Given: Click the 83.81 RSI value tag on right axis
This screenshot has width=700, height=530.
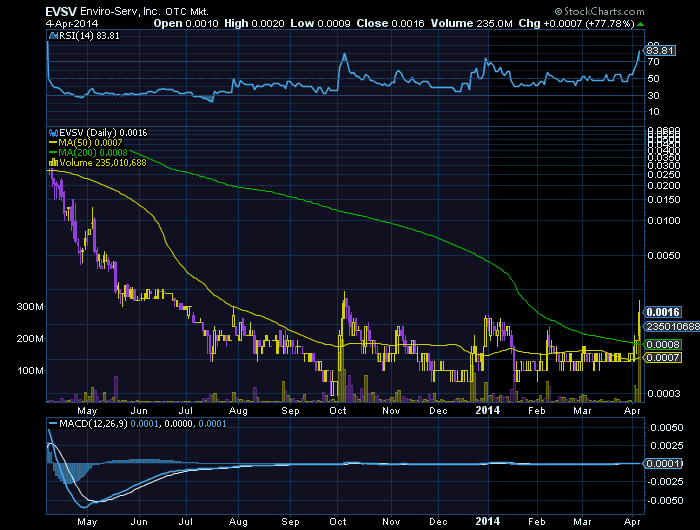Looking at the screenshot, I should [x=660, y=50].
